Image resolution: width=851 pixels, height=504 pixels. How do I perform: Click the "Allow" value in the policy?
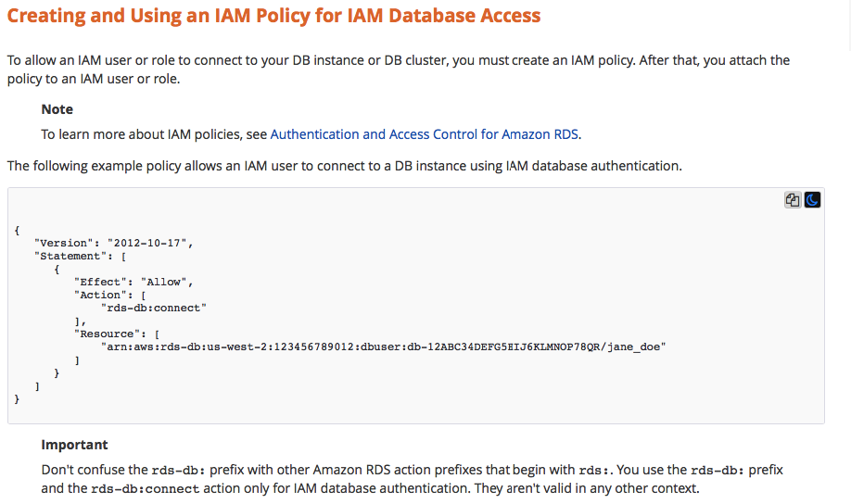click(164, 282)
